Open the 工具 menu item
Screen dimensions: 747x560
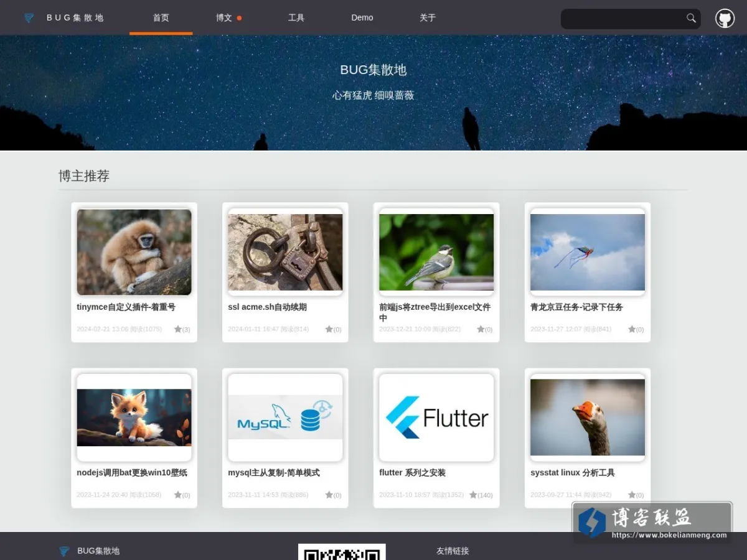(296, 17)
